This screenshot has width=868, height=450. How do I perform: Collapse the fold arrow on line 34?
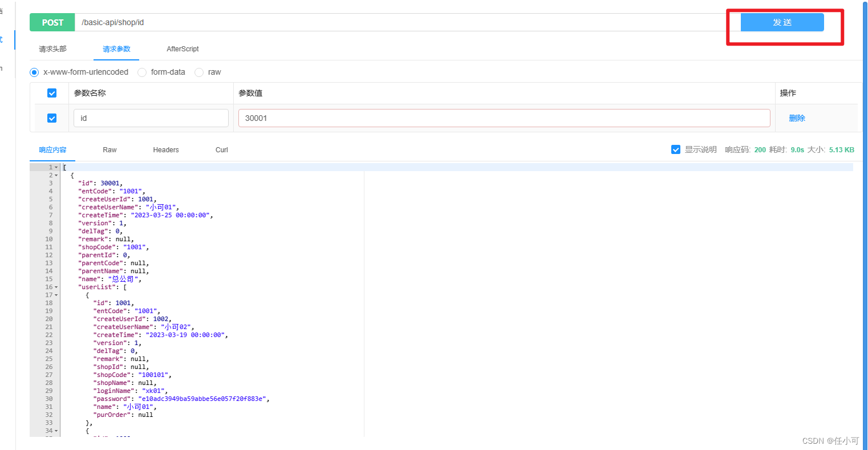click(56, 431)
